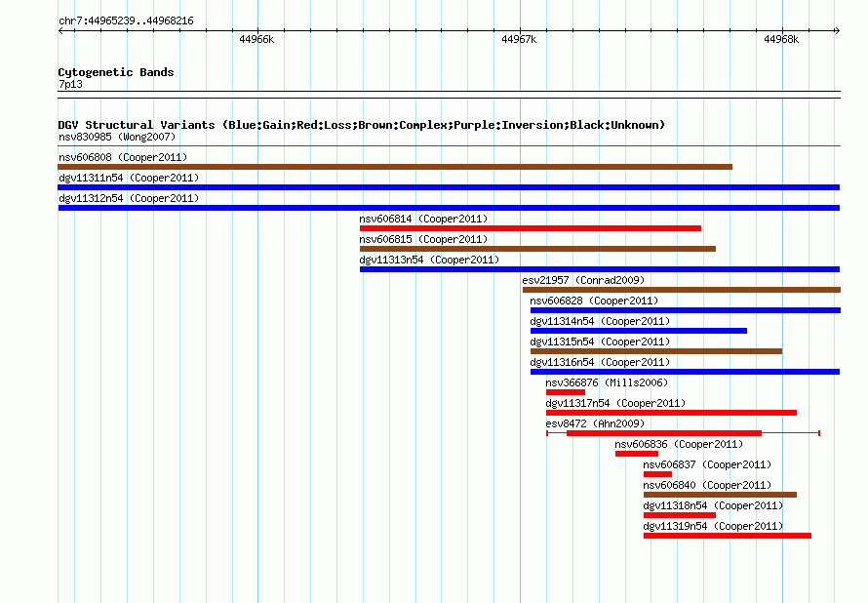The image size is (868, 603).
Task: Click the Cytogenetic Bands track title
Action: click(x=116, y=72)
